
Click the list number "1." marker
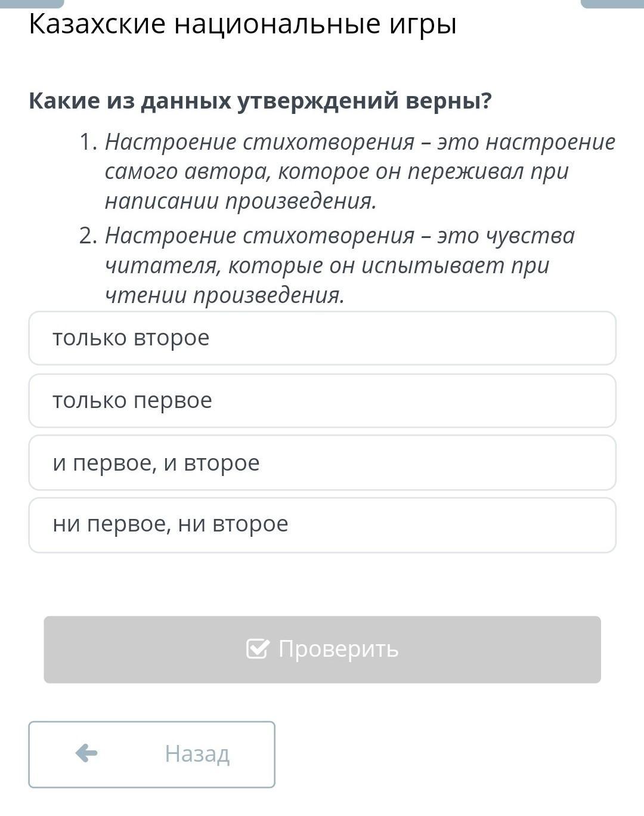click(x=88, y=142)
